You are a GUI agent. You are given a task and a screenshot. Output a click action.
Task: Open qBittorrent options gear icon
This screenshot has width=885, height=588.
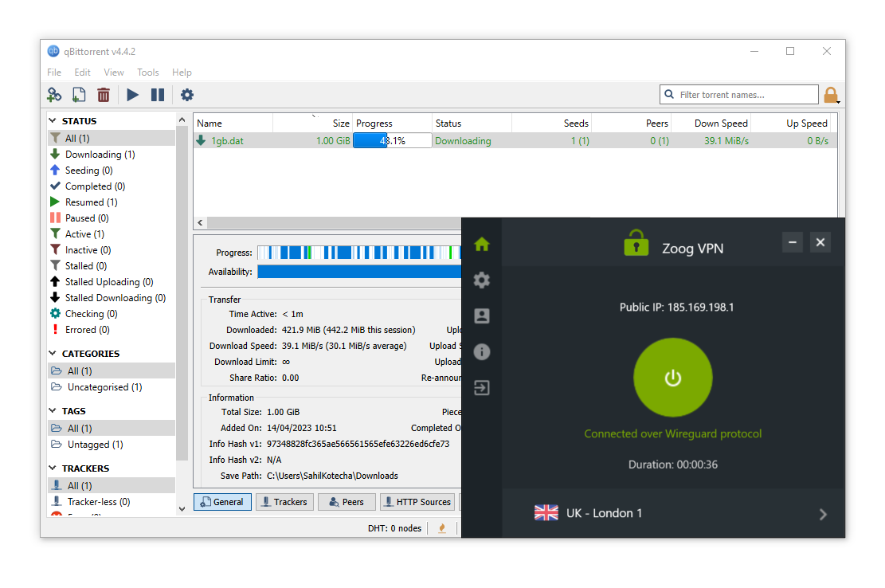187,95
